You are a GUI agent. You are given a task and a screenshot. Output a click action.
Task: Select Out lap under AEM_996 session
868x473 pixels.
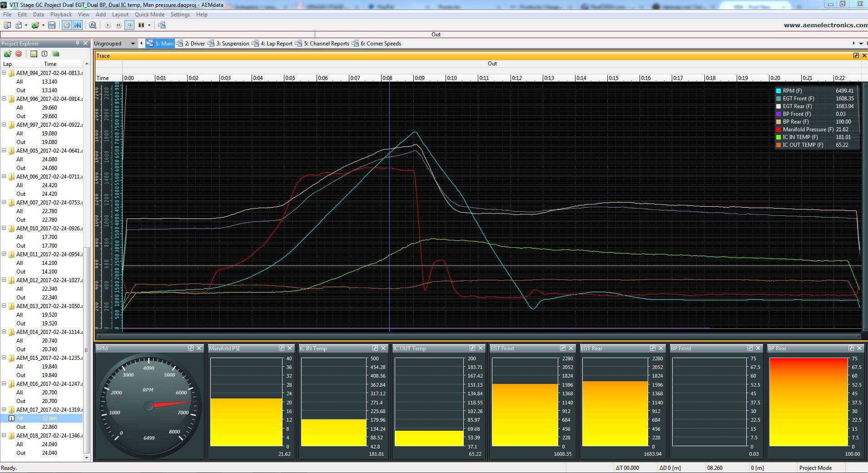click(42, 116)
